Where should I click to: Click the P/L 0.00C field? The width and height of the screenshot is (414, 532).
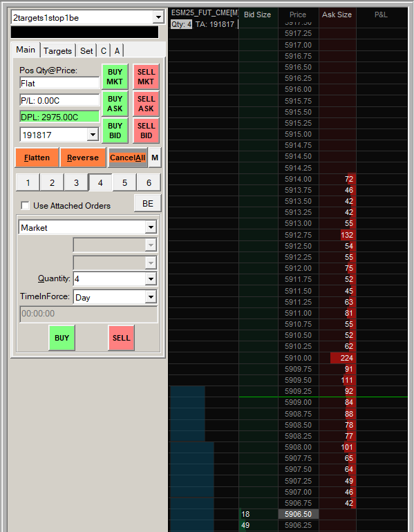coord(59,100)
